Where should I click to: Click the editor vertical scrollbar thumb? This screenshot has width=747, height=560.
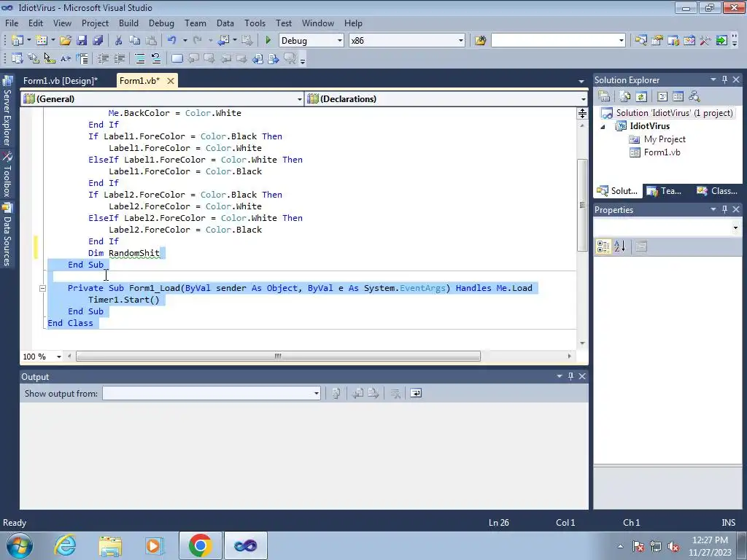(x=582, y=205)
